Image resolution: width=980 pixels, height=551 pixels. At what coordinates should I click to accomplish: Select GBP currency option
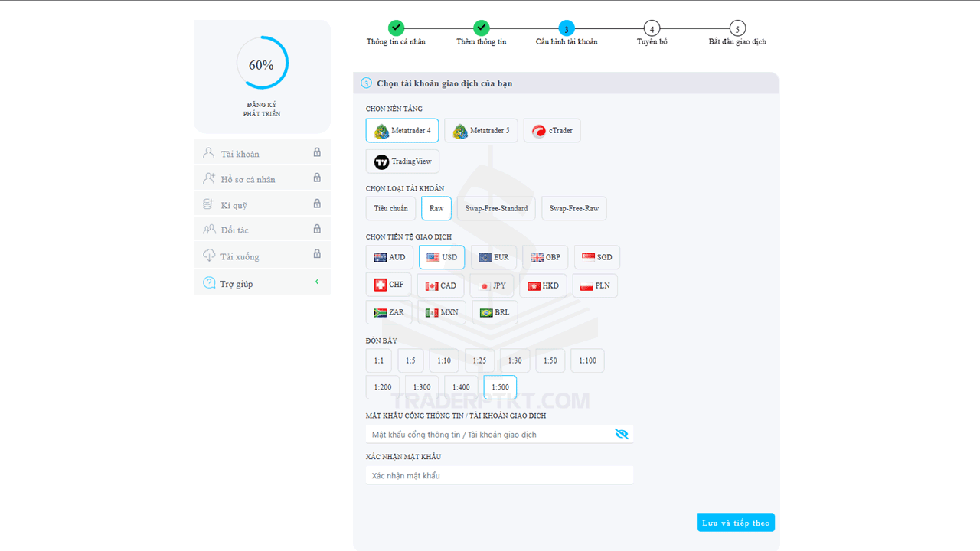pyautogui.click(x=545, y=257)
